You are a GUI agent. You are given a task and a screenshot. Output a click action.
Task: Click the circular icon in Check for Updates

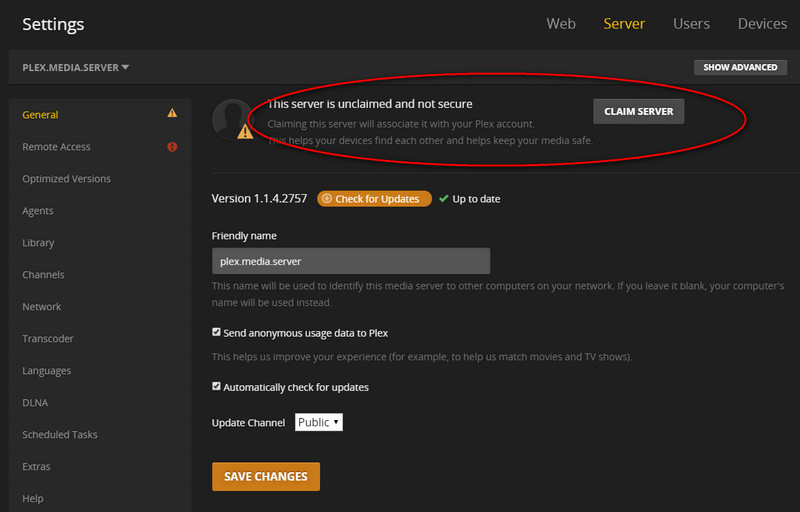tap(327, 198)
